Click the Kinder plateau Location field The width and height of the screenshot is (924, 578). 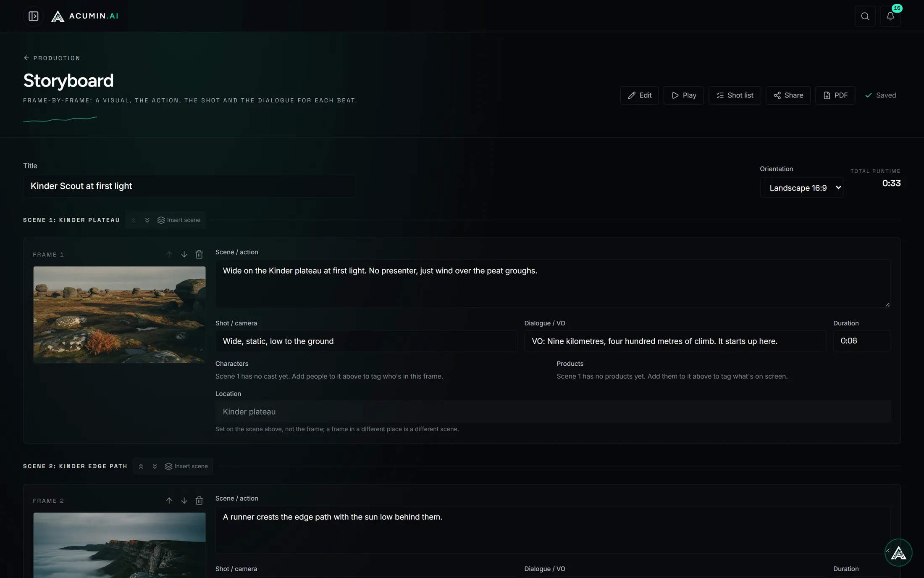tap(553, 412)
